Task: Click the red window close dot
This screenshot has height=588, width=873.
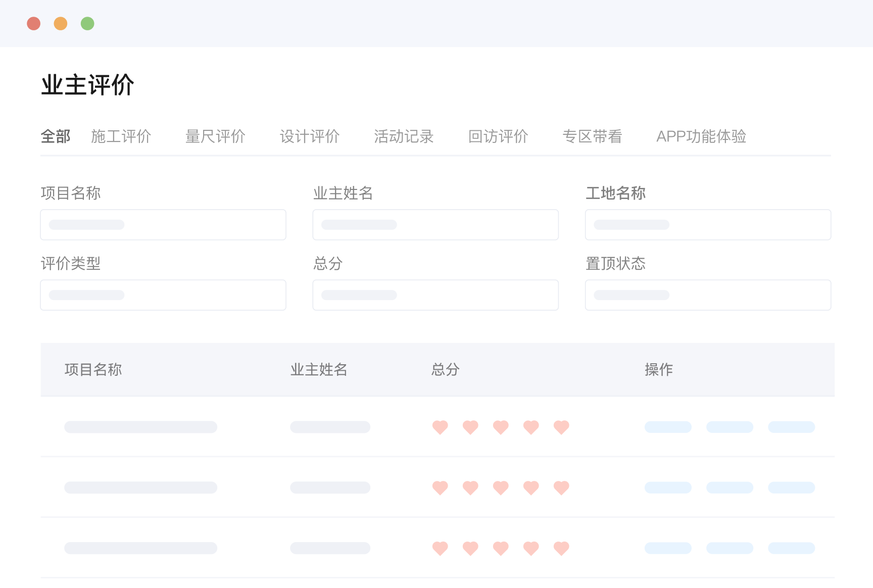Action: point(34,23)
